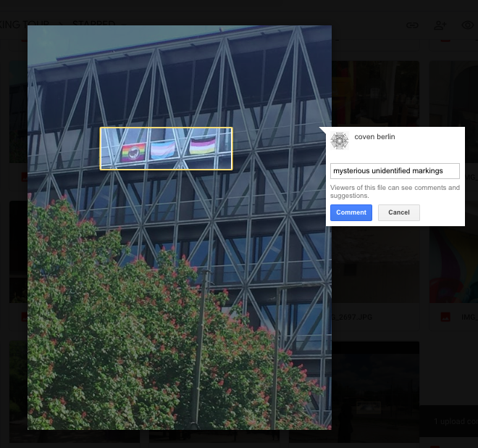Cancel the comment draft

398,212
